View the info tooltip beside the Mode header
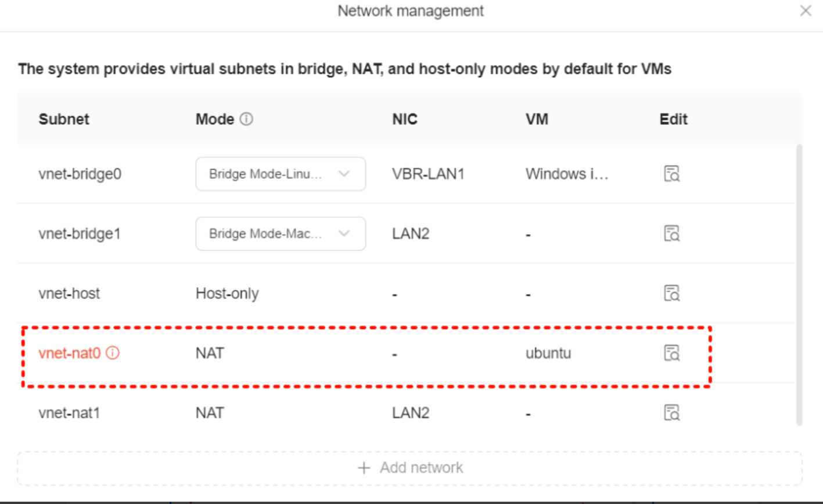The width and height of the screenshot is (823, 504). pyautogui.click(x=246, y=118)
